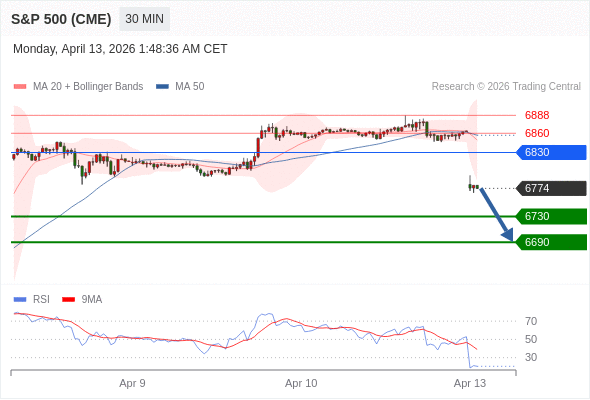This screenshot has height=400, width=590.
Task: Click the blue downward trend arrow head
Action: tap(508, 235)
